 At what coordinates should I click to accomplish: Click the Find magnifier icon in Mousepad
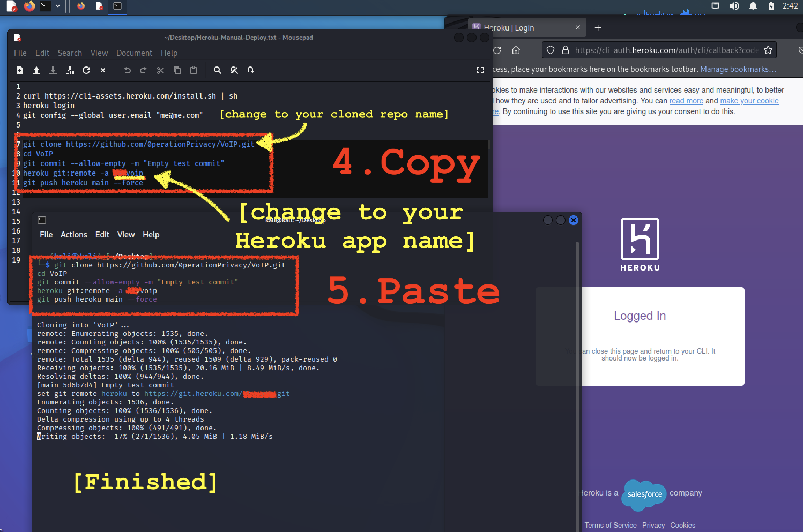(x=217, y=70)
